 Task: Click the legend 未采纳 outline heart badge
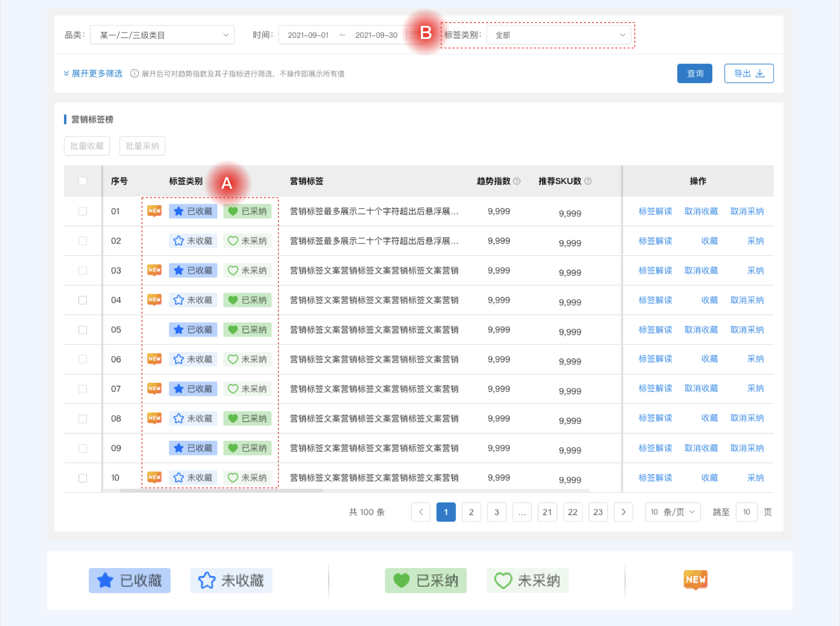tap(527, 581)
